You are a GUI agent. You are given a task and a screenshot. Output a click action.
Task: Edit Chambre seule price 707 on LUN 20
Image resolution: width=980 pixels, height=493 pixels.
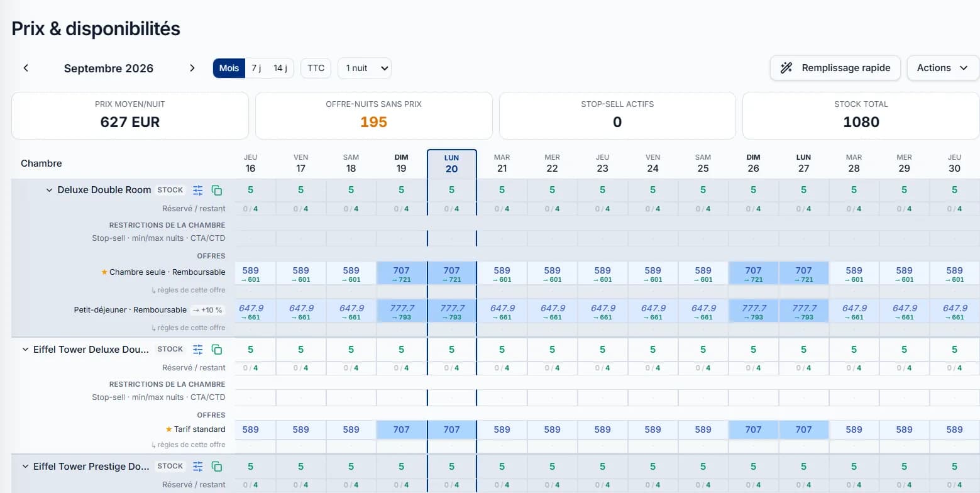click(451, 274)
